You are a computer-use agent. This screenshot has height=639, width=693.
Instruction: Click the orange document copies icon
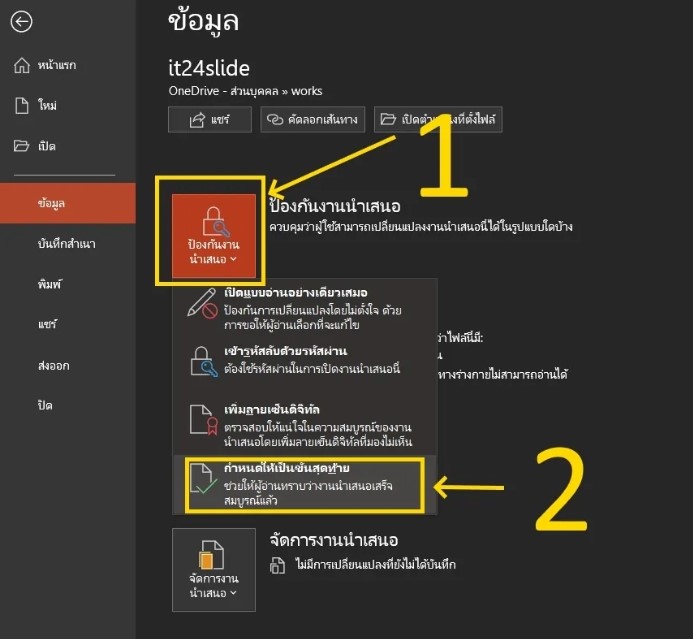click(x=212, y=555)
